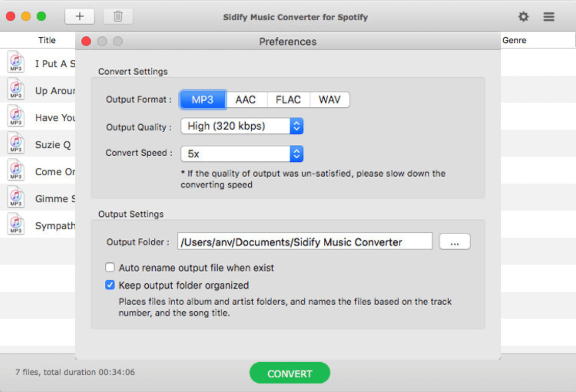Open settings with the gear icon
The width and height of the screenshot is (576, 392).
pos(523,17)
